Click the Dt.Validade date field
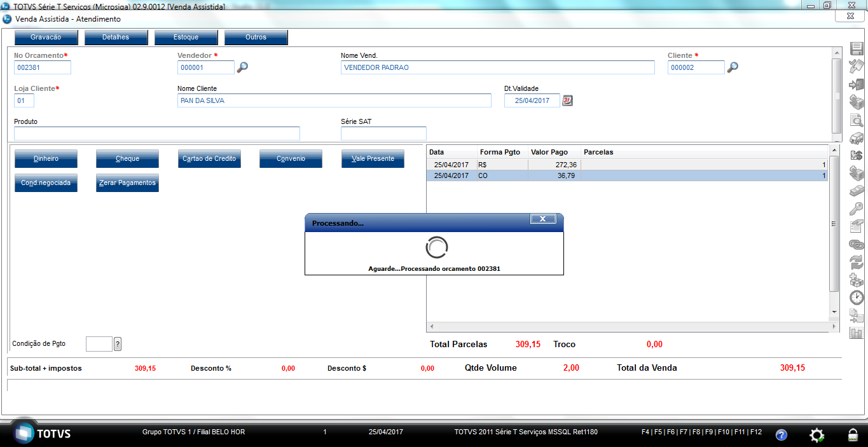Screen dimensions: 868x447 point(532,100)
